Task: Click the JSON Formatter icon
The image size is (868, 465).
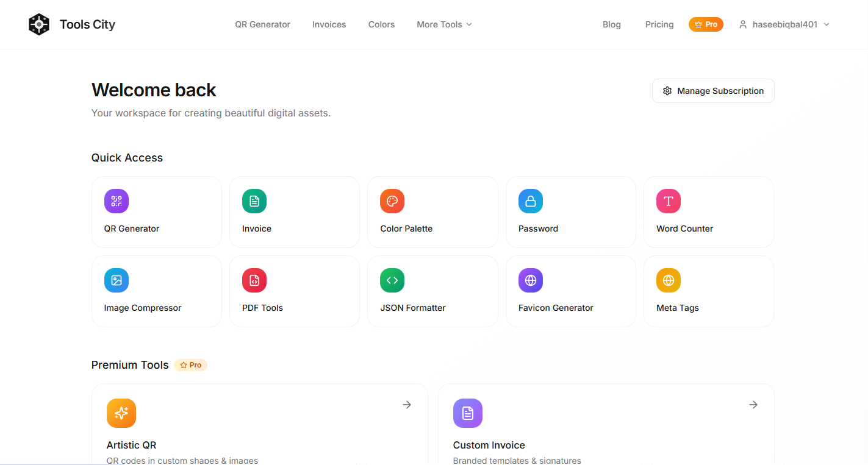Action: [x=392, y=280]
